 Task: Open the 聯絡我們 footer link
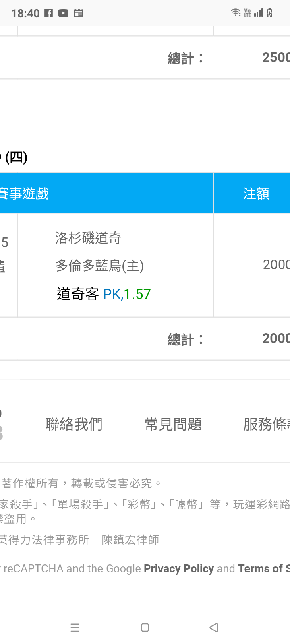tap(74, 424)
